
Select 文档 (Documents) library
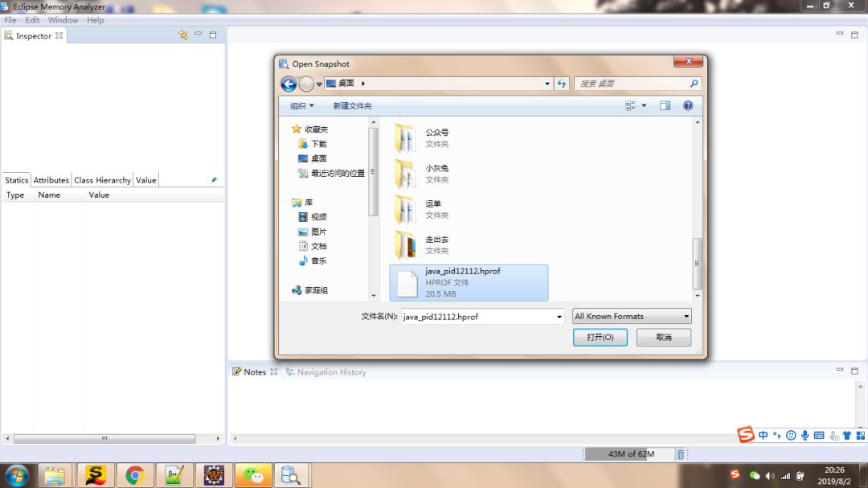(313, 247)
